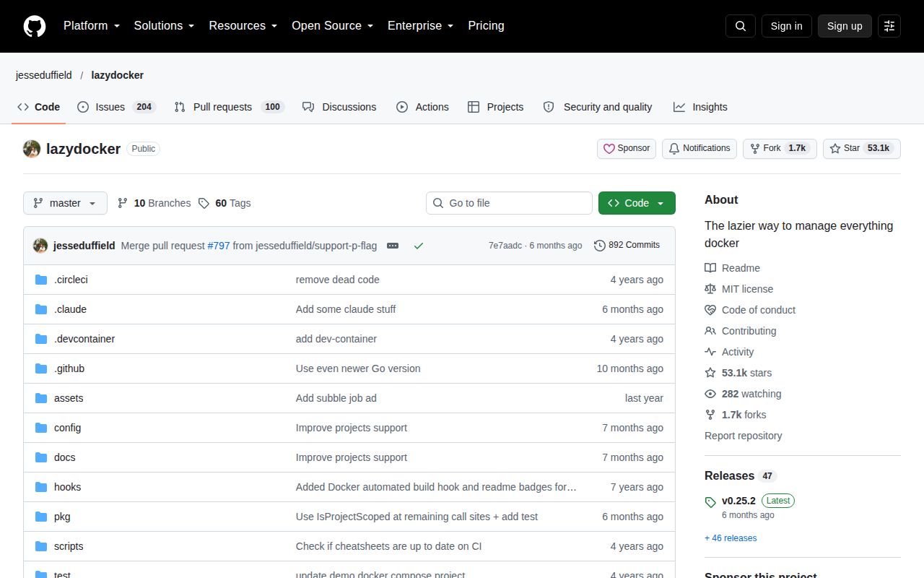Viewport: 924px width, 578px height.
Task: View the Code of conduct
Action: [x=750, y=310]
